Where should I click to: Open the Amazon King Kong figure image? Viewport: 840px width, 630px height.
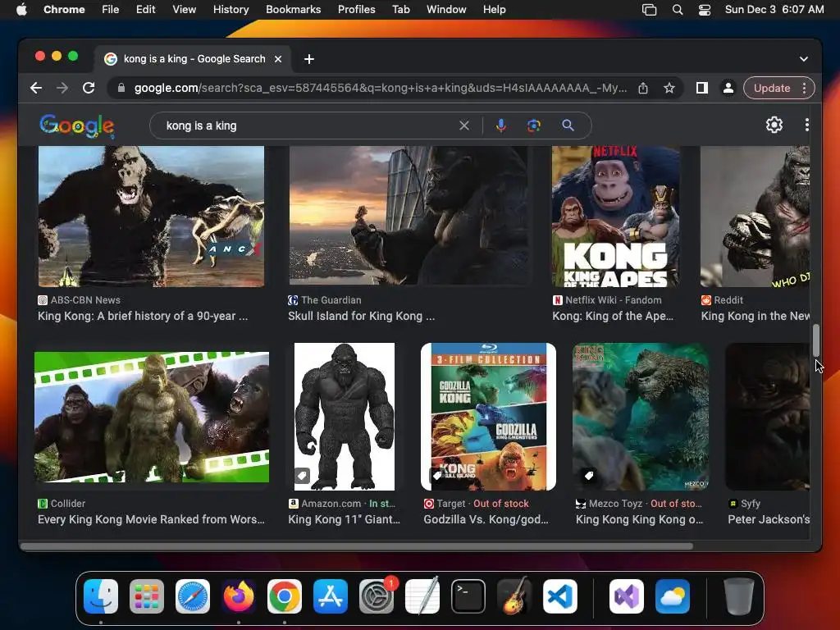(345, 416)
